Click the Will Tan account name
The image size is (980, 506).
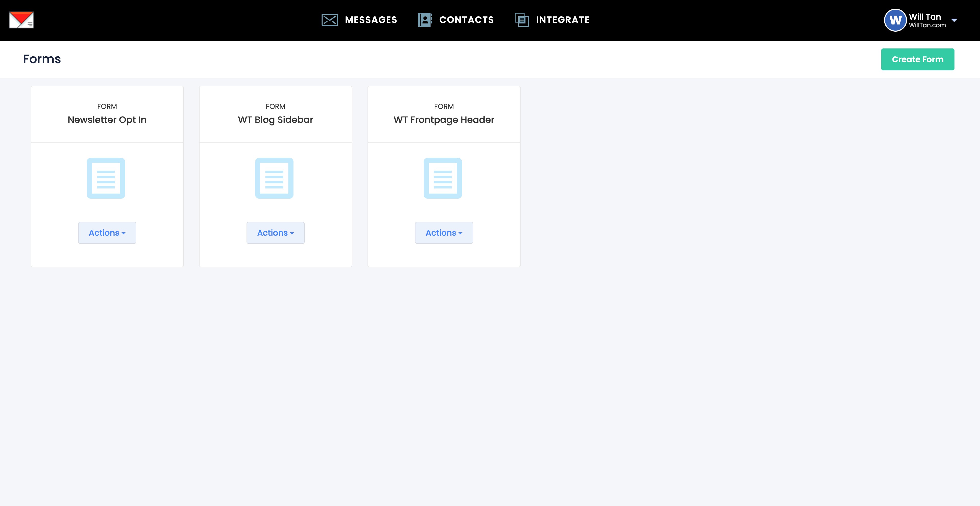[924, 17]
